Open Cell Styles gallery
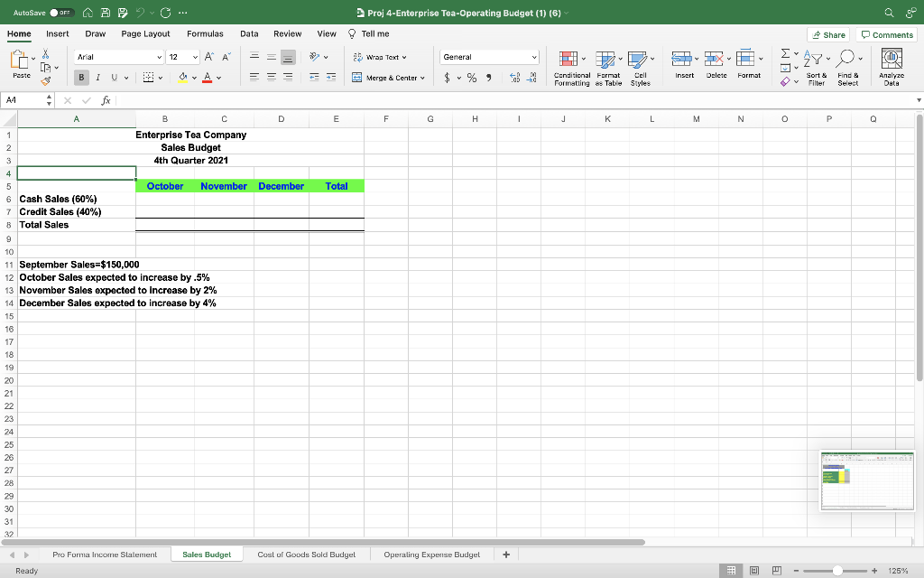The image size is (924, 578). pos(640,69)
